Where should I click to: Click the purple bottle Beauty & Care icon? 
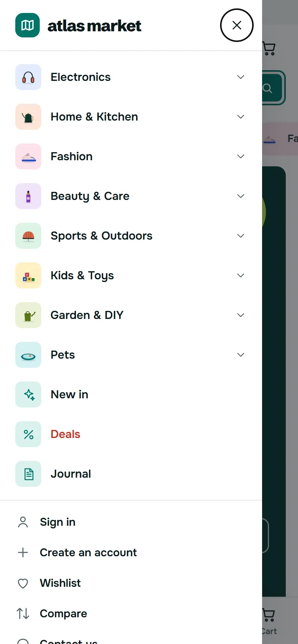28,196
